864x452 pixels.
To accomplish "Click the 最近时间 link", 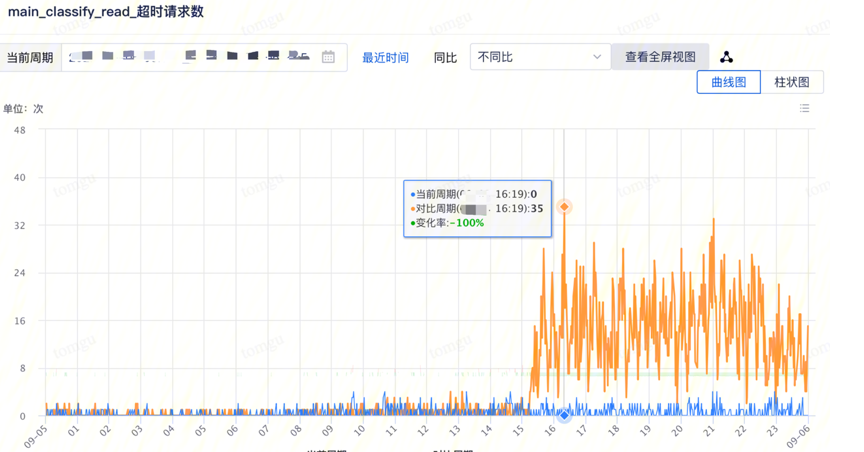I will [x=385, y=57].
